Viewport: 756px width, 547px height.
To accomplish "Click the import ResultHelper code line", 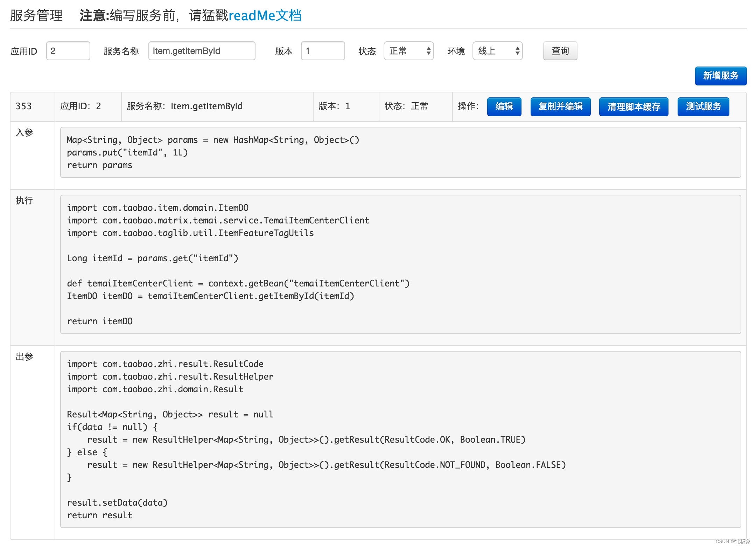I will [170, 377].
